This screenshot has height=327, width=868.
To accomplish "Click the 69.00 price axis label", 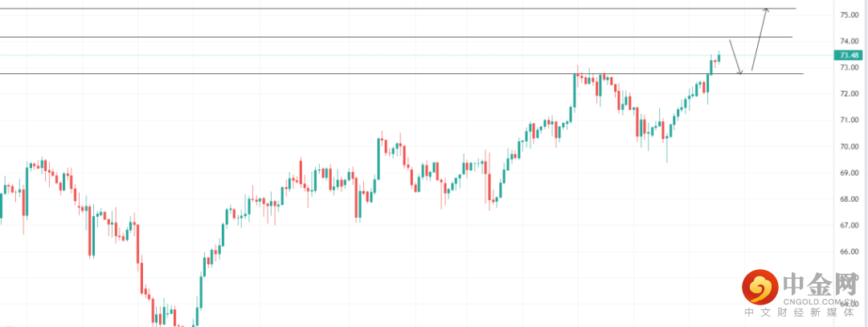I will [850, 173].
